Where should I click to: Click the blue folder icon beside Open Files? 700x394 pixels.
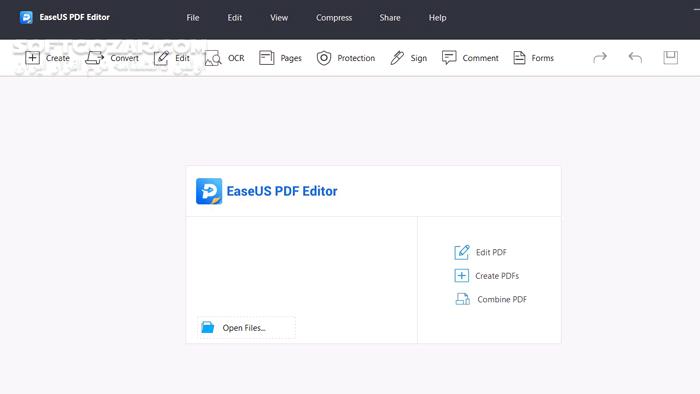point(208,327)
